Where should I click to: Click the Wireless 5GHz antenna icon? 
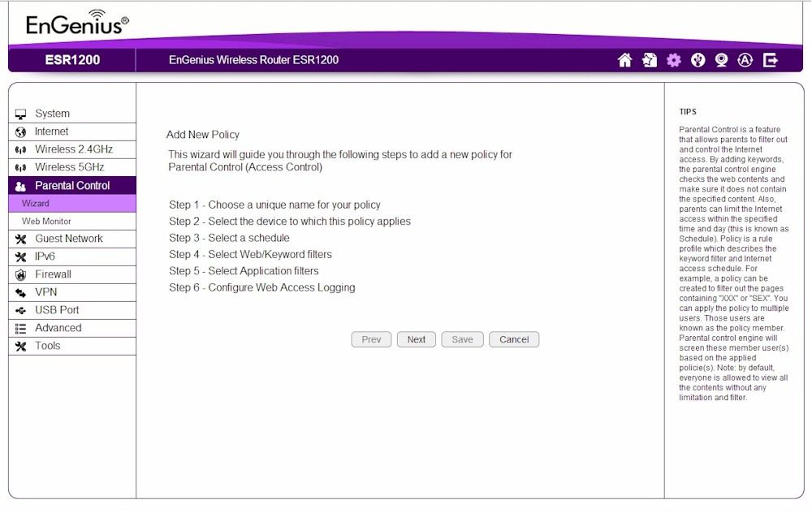point(21,168)
